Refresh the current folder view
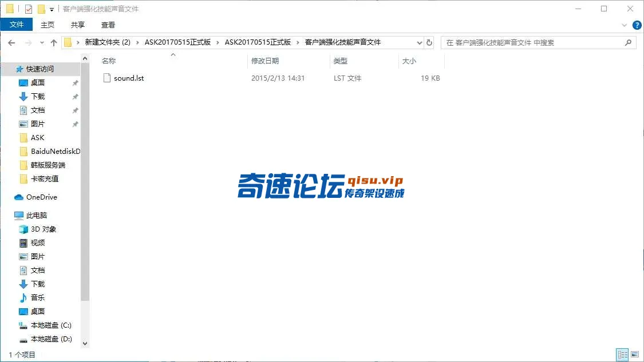The image size is (644, 362). coord(429,43)
